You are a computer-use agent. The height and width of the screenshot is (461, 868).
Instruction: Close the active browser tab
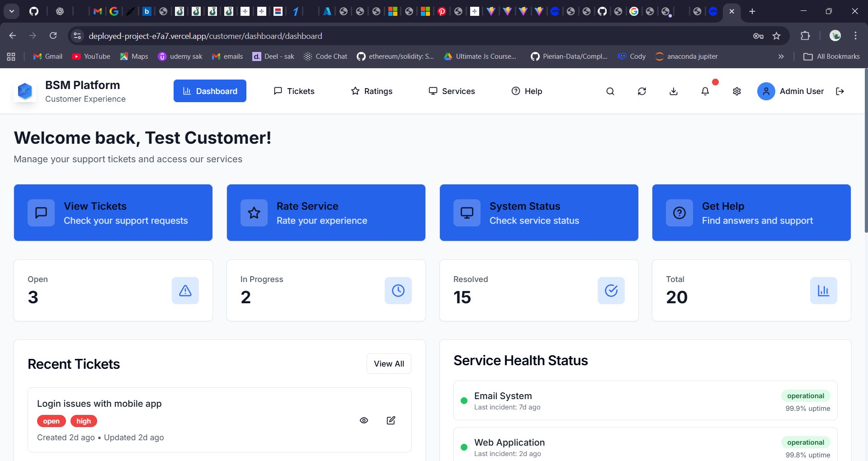pyautogui.click(x=731, y=11)
